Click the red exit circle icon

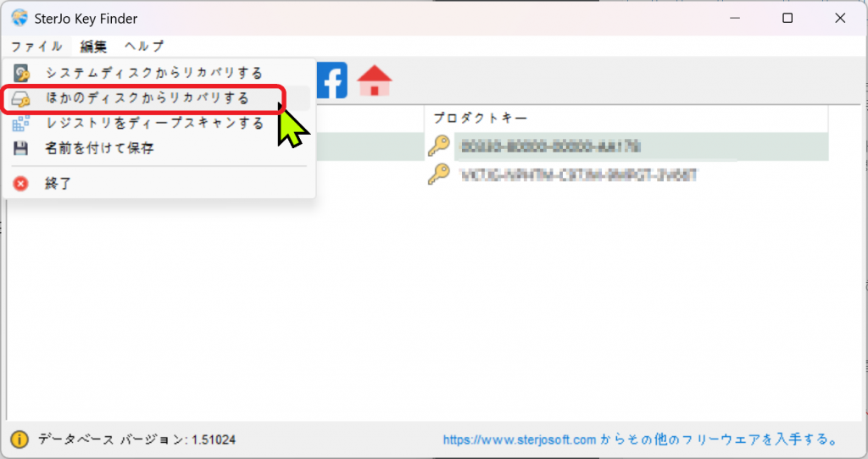pyautogui.click(x=21, y=184)
